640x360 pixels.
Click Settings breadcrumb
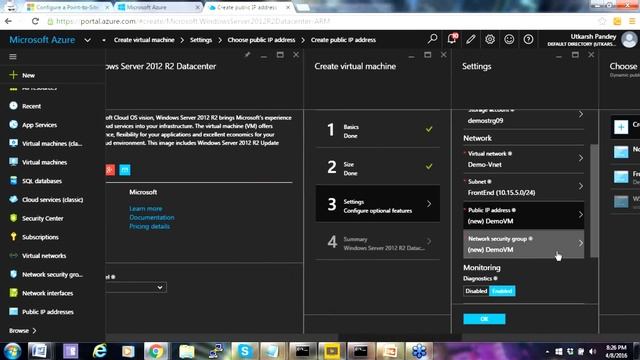pos(201,40)
